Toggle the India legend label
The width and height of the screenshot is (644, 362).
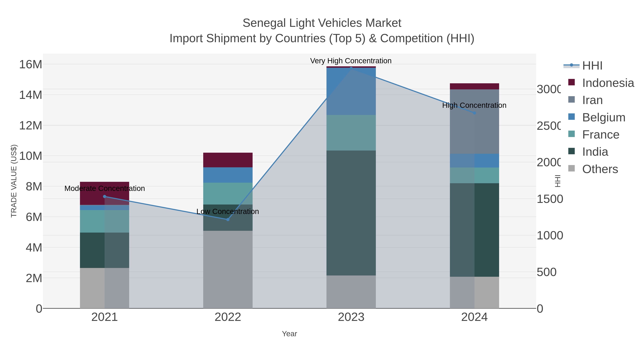[595, 152]
